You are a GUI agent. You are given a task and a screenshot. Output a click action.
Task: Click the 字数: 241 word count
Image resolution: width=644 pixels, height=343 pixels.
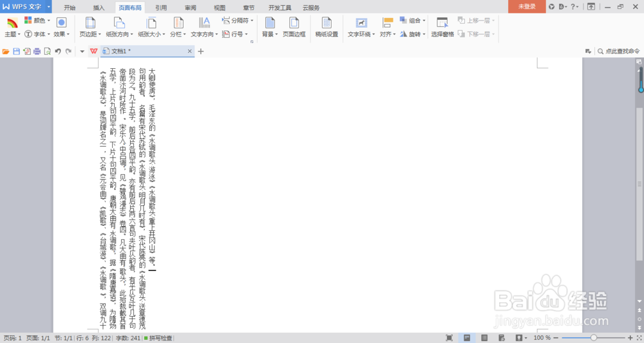(128, 338)
